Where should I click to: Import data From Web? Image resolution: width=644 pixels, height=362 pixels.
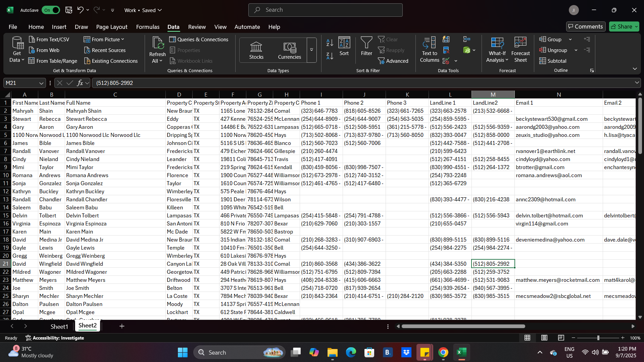[x=44, y=50]
